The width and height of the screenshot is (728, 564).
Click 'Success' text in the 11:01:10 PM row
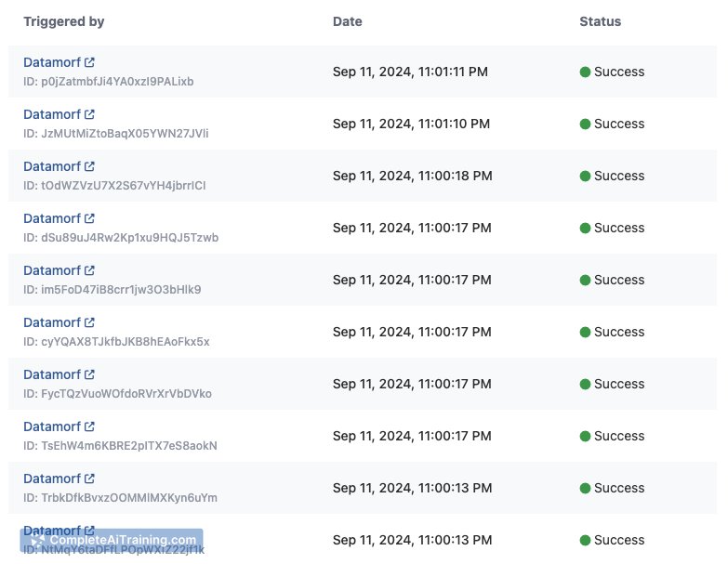(x=619, y=124)
